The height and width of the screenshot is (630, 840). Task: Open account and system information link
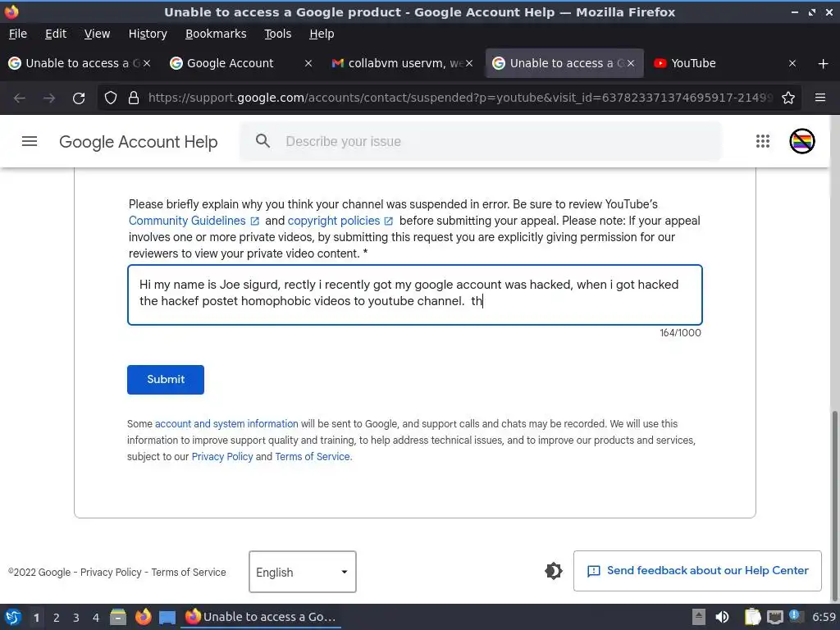click(226, 424)
